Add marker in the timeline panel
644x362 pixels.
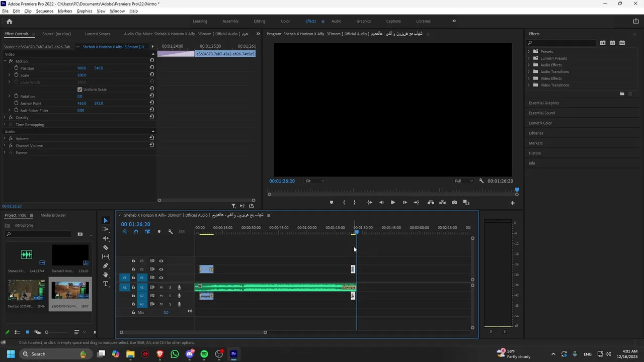click(159, 232)
